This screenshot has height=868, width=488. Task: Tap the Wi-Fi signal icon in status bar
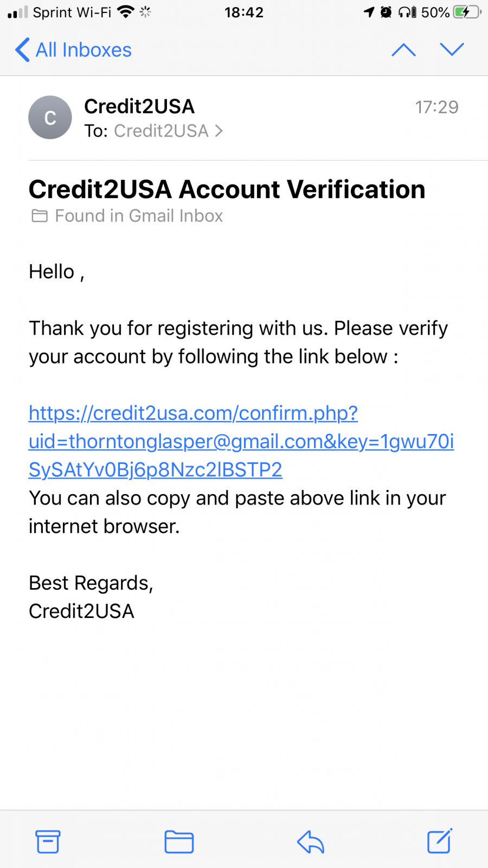pyautogui.click(x=126, y=12)
